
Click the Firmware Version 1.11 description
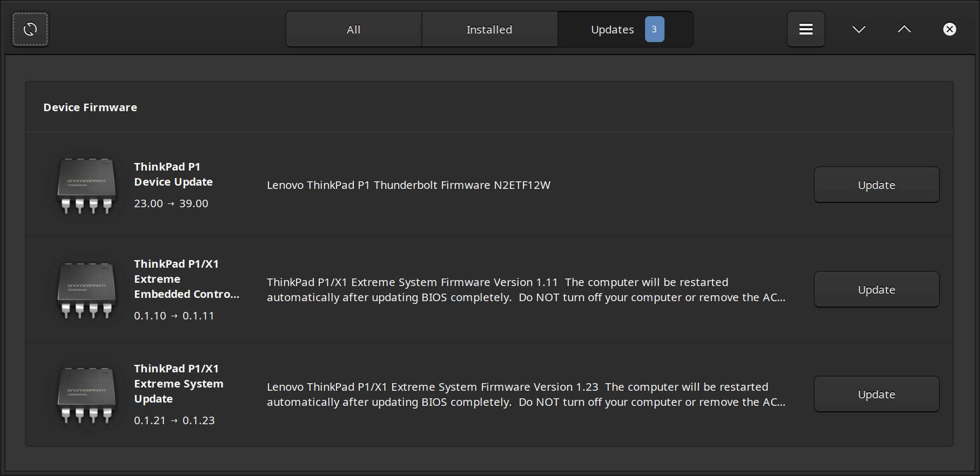(x=526, y=290)
